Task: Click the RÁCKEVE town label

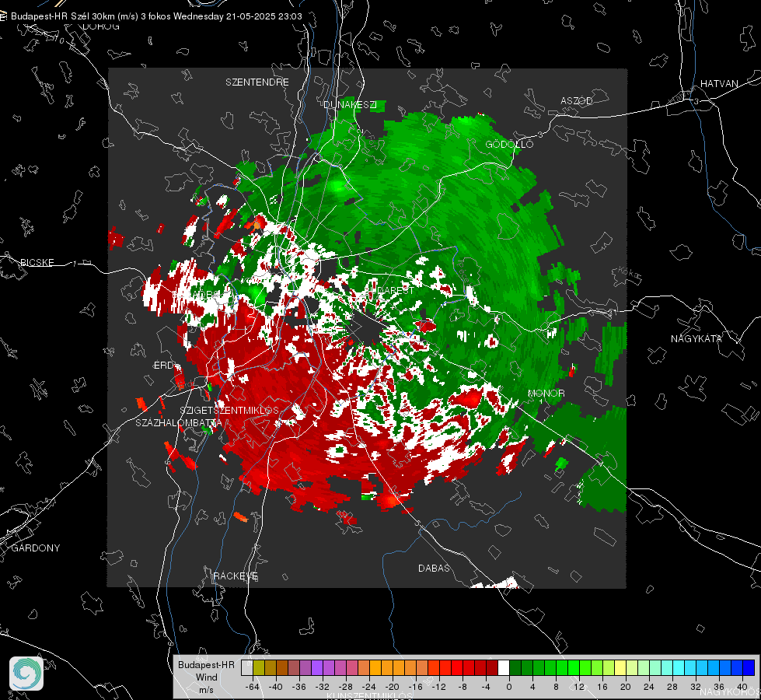Action: pyautogui.click(x=236, y=576)
